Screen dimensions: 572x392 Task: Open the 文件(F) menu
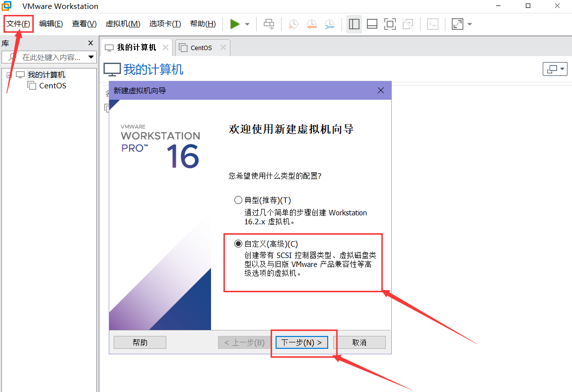coord(18,23)
